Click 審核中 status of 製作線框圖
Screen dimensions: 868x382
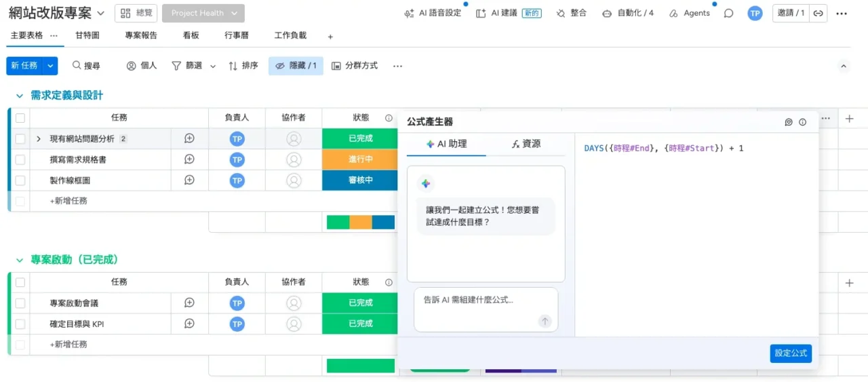tap(360, 180)
